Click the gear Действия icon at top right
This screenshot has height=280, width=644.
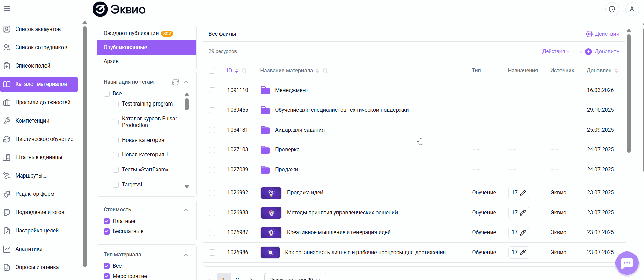(589, 34)
